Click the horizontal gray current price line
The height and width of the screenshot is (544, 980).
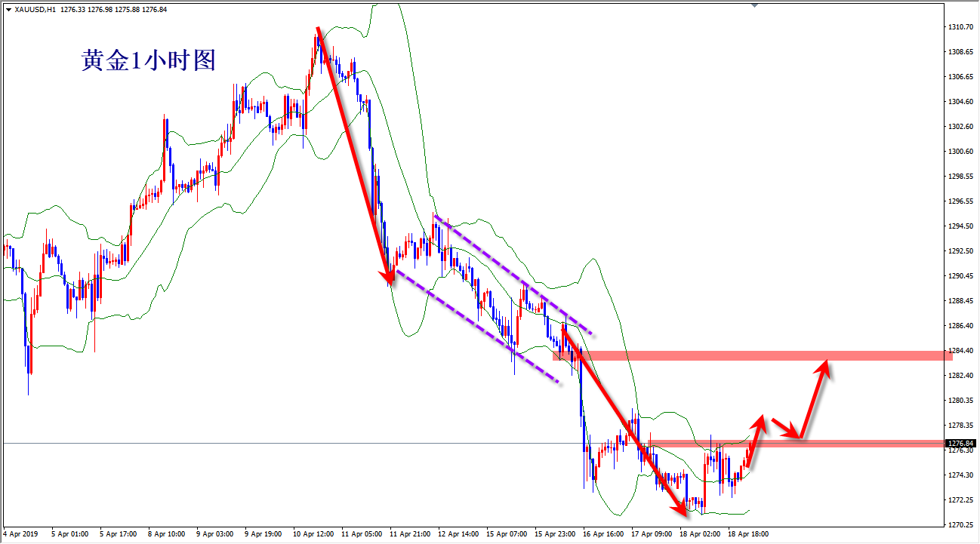(x=302, y=444)
